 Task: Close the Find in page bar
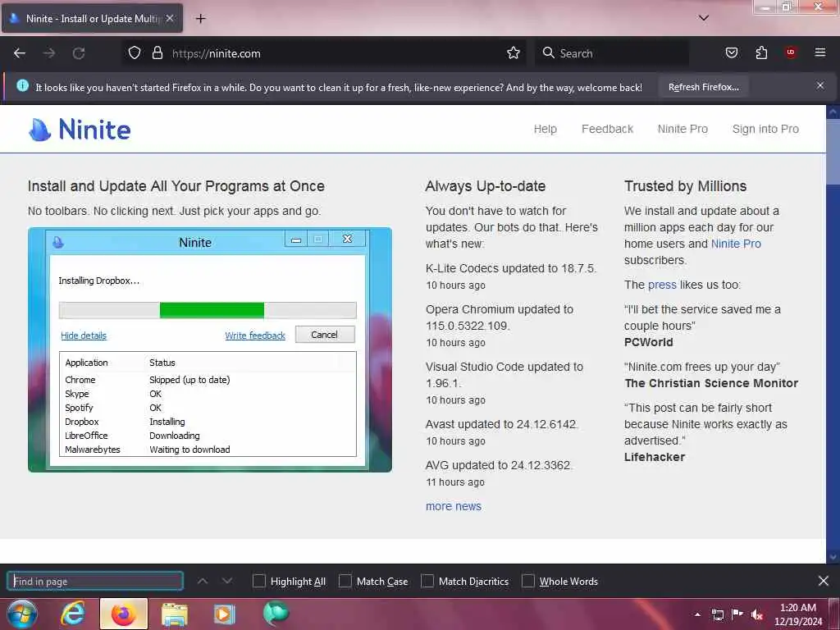[x=824, y=581]
